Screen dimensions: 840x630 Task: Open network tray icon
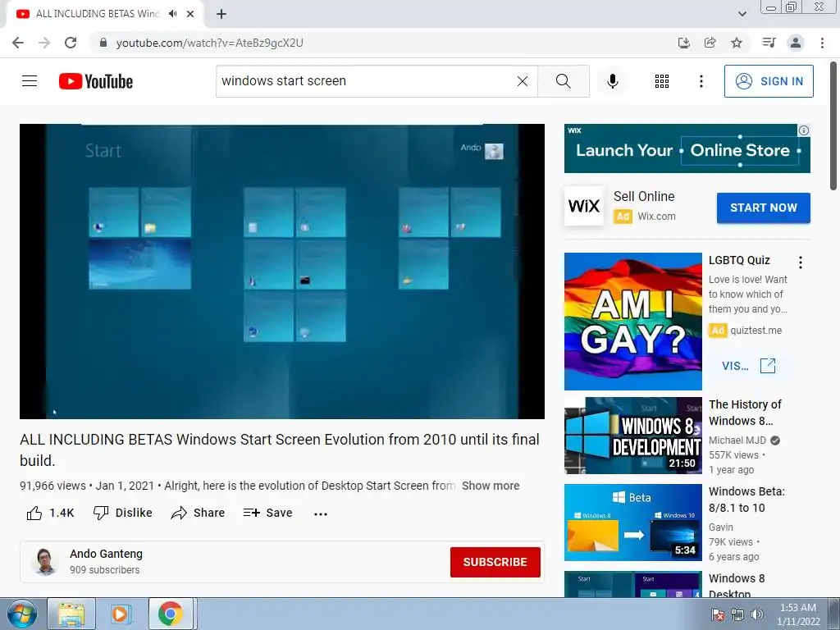coord(737,614)
